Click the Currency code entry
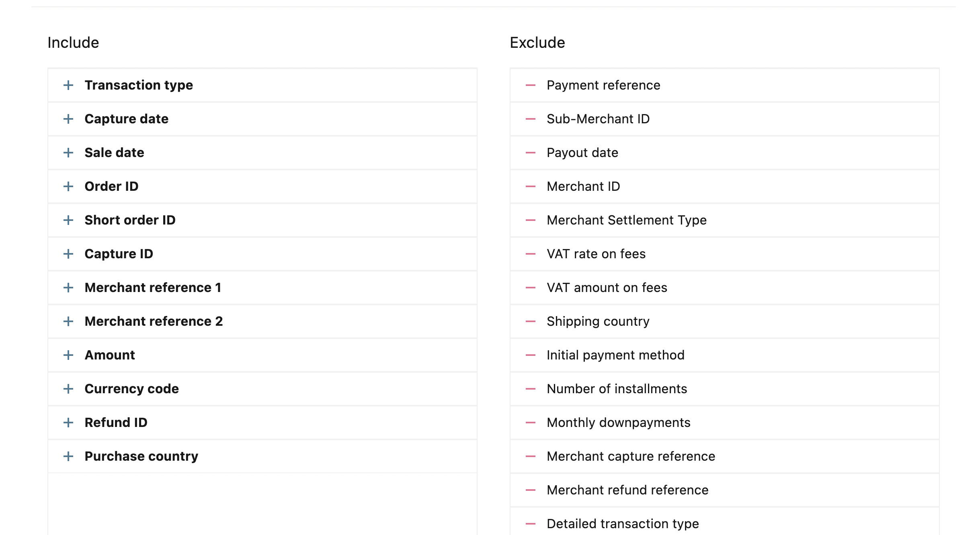The width and height of the screenshot is (980, 535). click(x=262, y=389)
